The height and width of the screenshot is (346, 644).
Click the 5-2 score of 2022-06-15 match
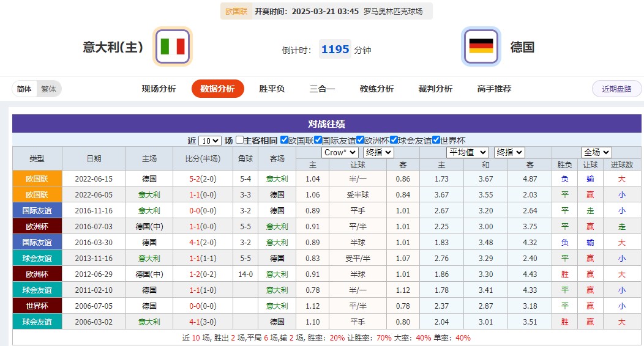point(197,179)
